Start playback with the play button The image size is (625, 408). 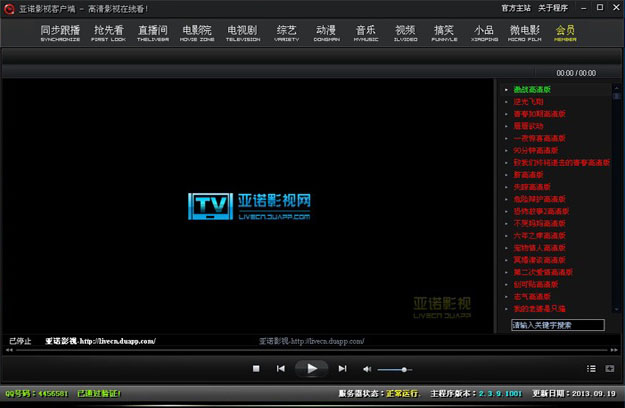312,369
